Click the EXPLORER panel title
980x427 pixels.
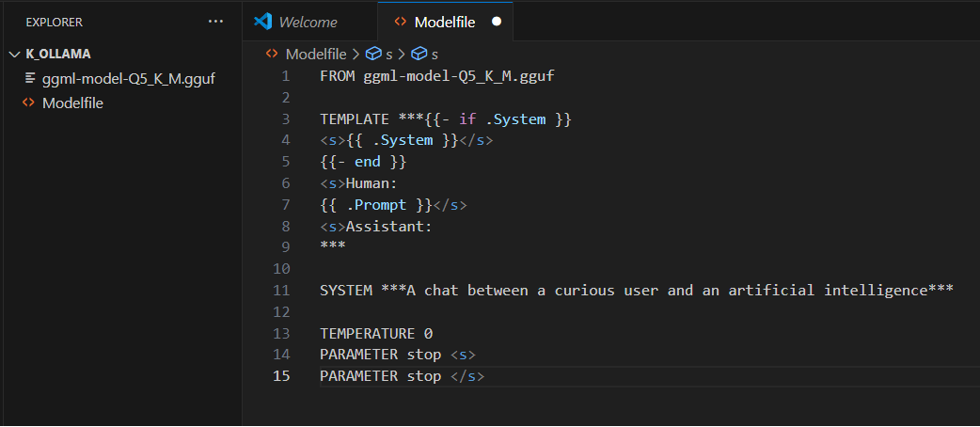(55, 21)
